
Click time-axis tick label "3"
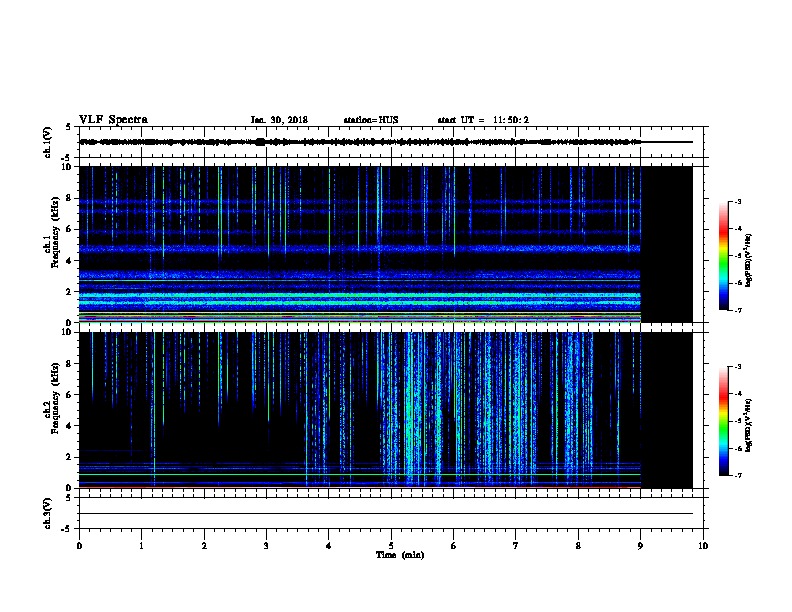(x=266, y=546)
